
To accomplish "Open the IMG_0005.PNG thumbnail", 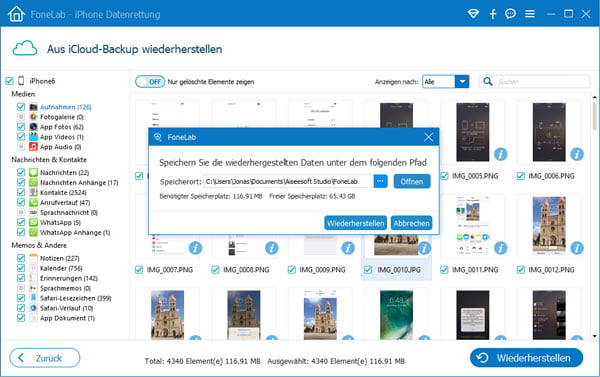I will (x=473, y=132).
